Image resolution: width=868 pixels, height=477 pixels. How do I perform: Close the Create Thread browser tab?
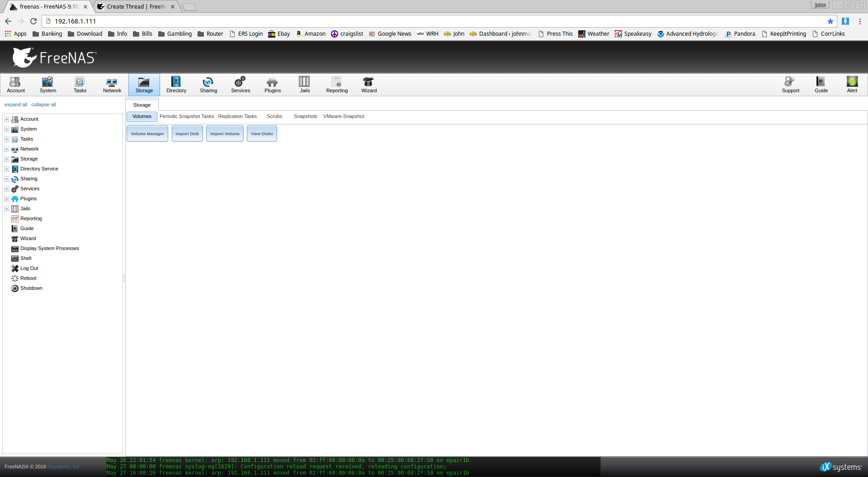[x=173, y=7]
